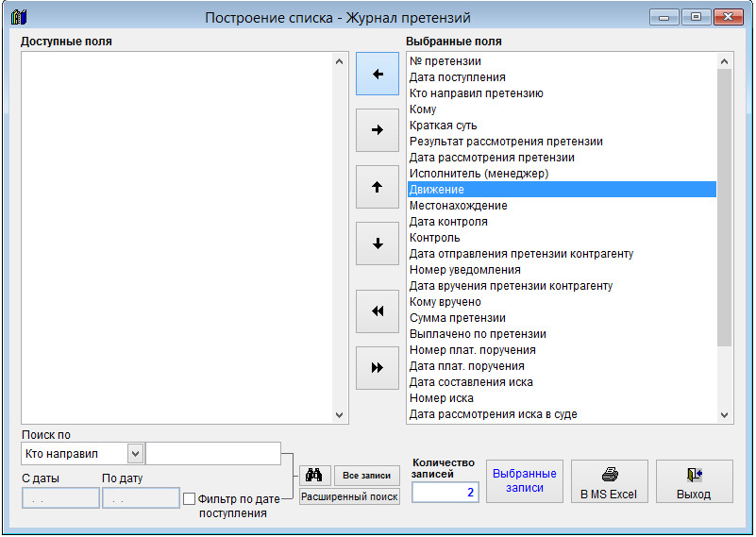Image resolution: width=756 pixels, height=537 pixels.
Task: Select 'Исполнитель (менеджер)' field
Action: [562, 173]
